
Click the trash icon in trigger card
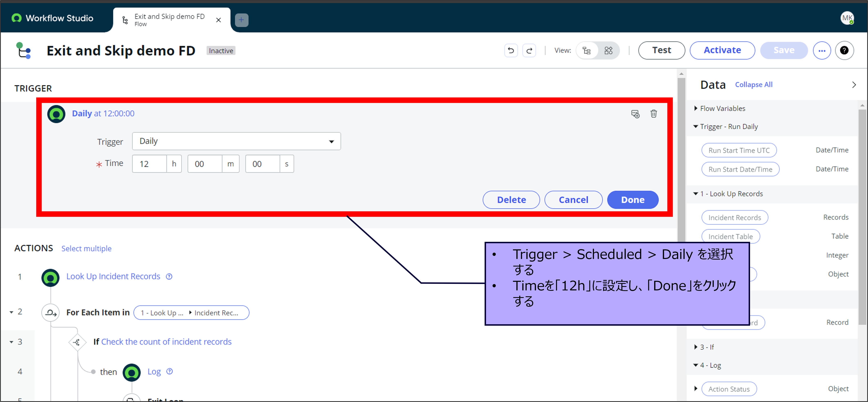(x=653, y=114)
